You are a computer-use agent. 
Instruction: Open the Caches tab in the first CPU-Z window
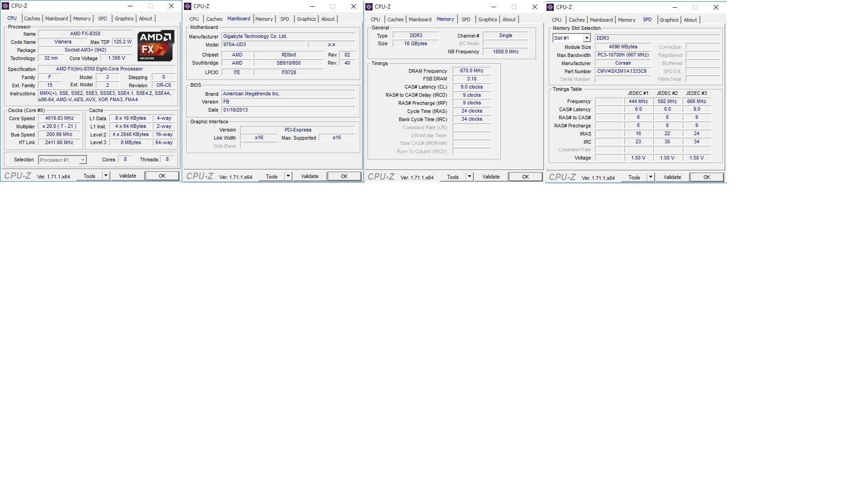pyautogui.click(x=32, y=19)
